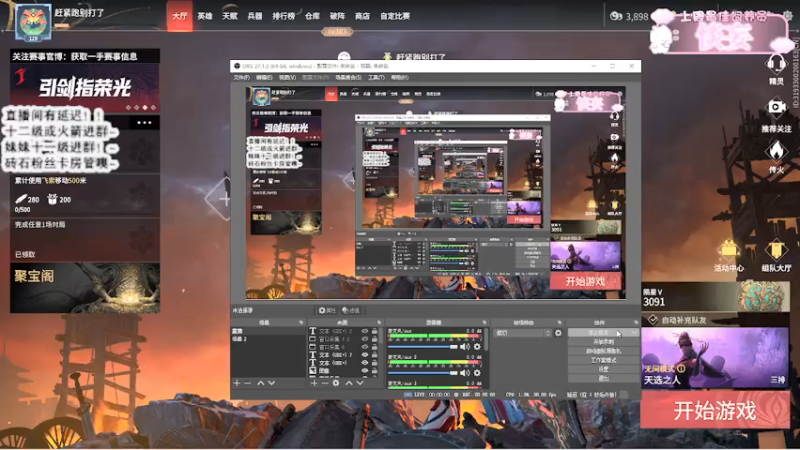The image size is (800, 450).
Task: Open settings gear for 麦克风/Aux 2 channel
Action: pos(477,373)
